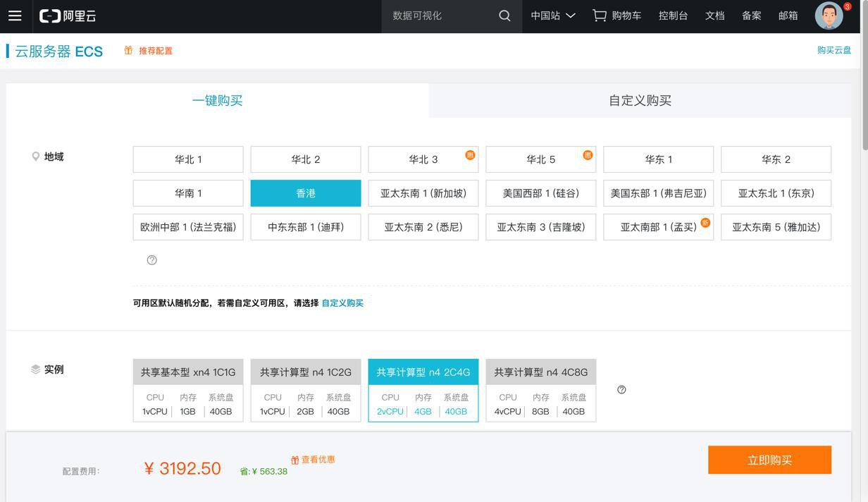Switch to 一键购买 tab
The image size is (868, 502).
point(217,100)
